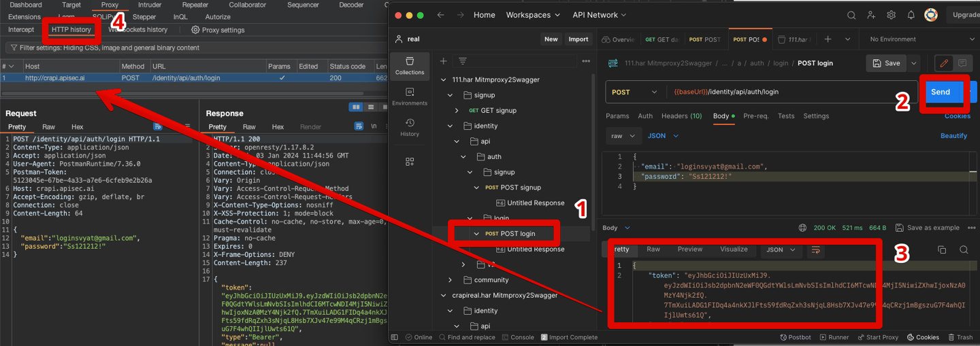
Task: Click the New button in Postman
Action: [x=551, y=39]
